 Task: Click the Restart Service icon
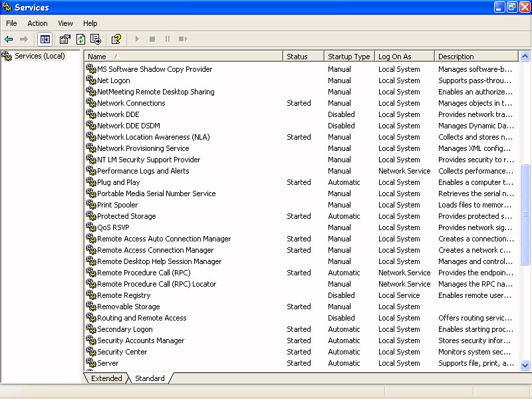(x=183, y=39)
